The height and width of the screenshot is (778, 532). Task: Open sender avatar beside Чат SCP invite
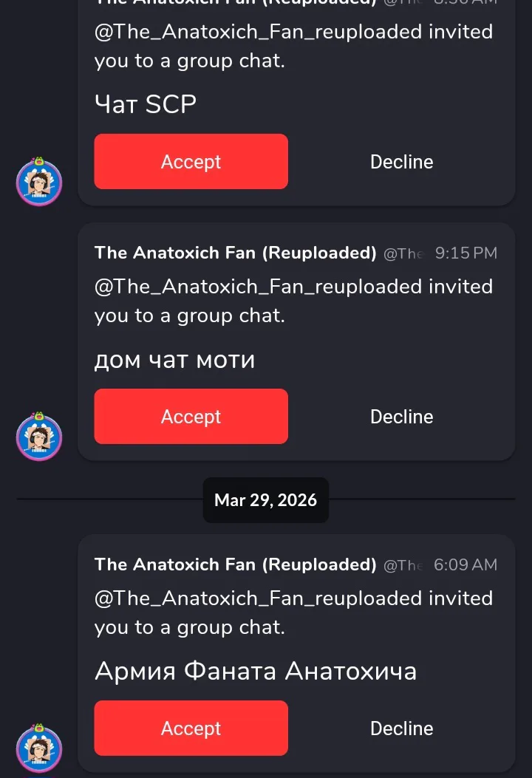[39, 182]
